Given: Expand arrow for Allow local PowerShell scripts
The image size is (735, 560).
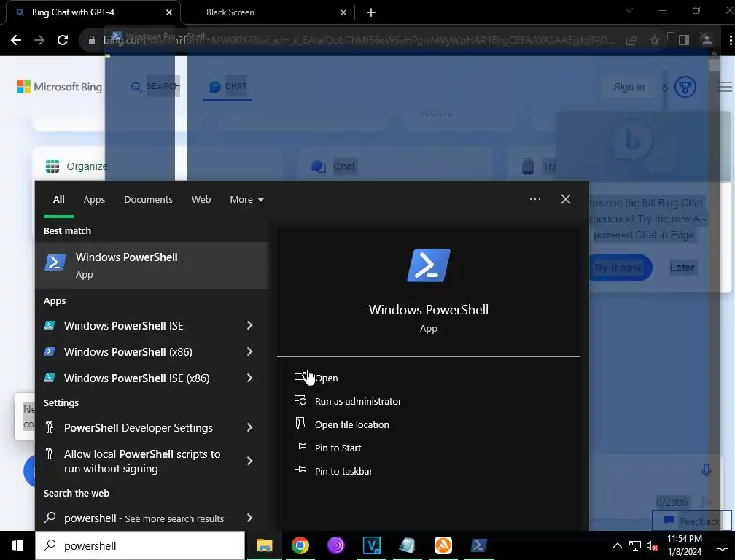Looking at the screenshot, I should [250, 461].
